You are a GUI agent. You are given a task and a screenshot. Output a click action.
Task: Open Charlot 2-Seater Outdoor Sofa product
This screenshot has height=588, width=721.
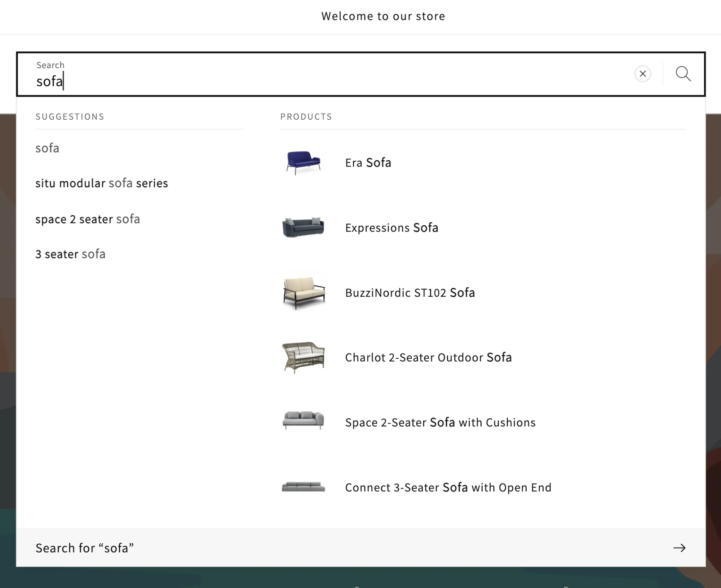[x=428, y=357]
